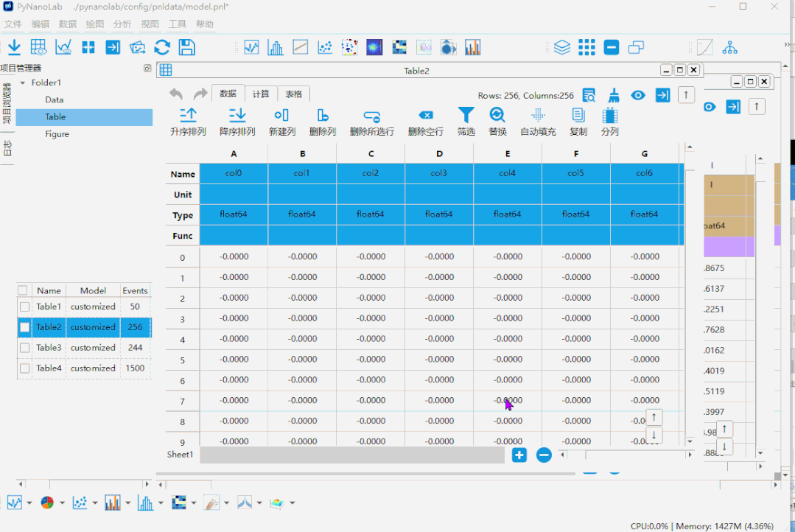Open the 帮助 menu
This screenshot has width=795, height=532.
point(204,24)
